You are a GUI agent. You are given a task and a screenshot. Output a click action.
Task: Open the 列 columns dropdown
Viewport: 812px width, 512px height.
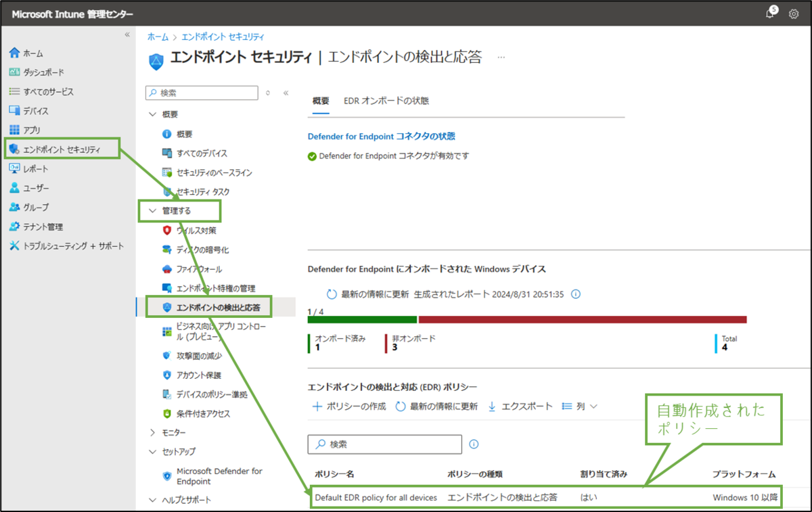click(x=580, y=406)
